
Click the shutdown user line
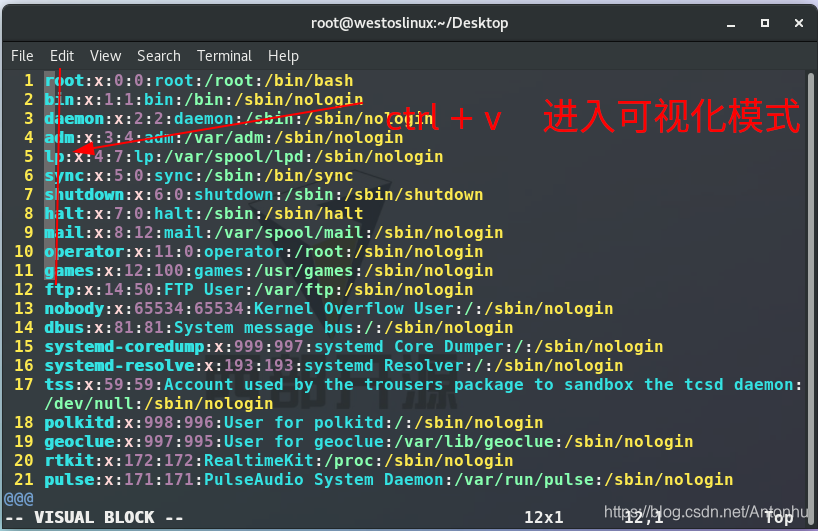pos(264,195)
